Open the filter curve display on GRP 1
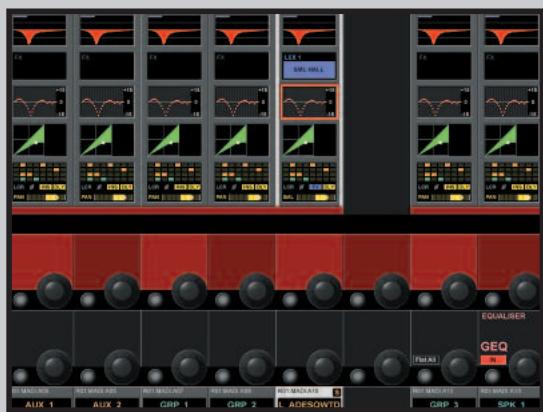 [x=174, y=31]
